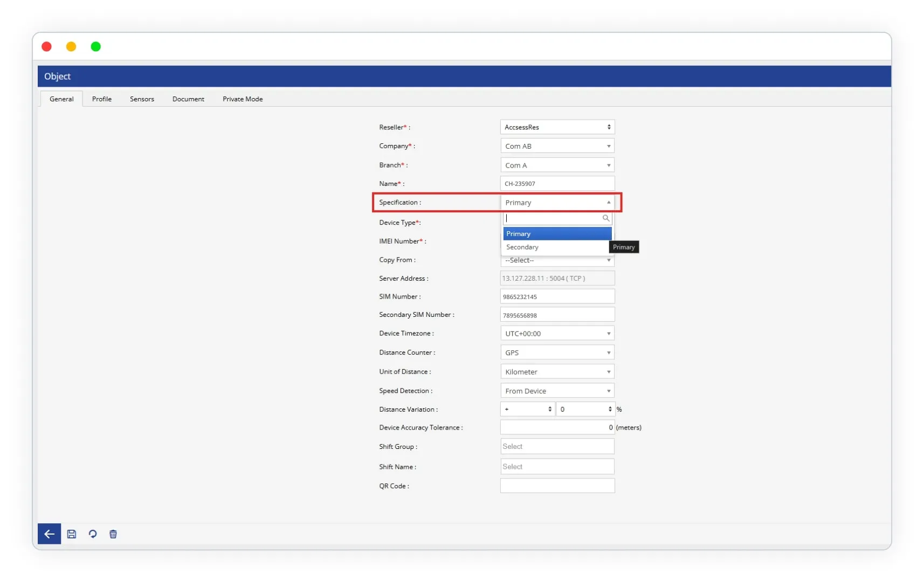The height and width of the screenshot is (582, 924).
Task: Click the search magnifier in dropdown
Action: point(605,218)
